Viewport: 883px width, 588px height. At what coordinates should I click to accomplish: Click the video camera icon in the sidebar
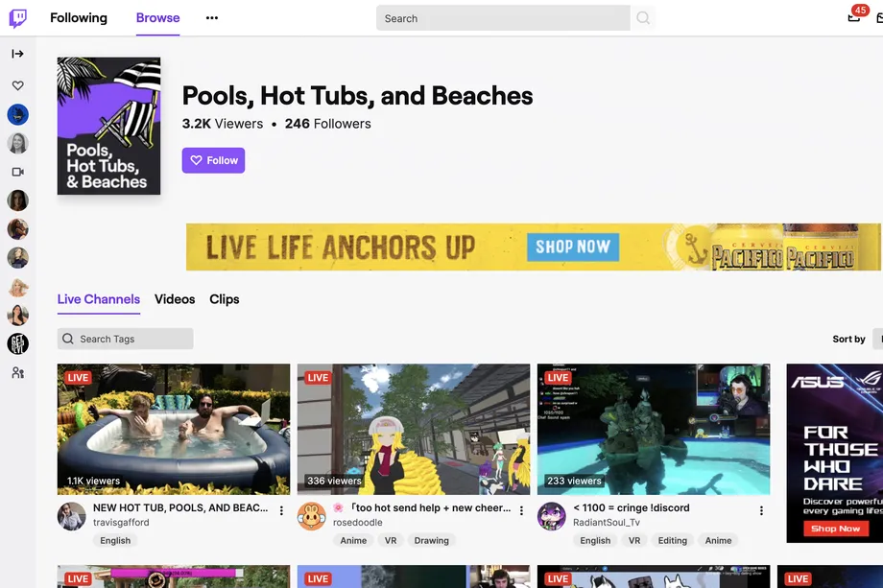pyautogui.click(x=18, y=172)
